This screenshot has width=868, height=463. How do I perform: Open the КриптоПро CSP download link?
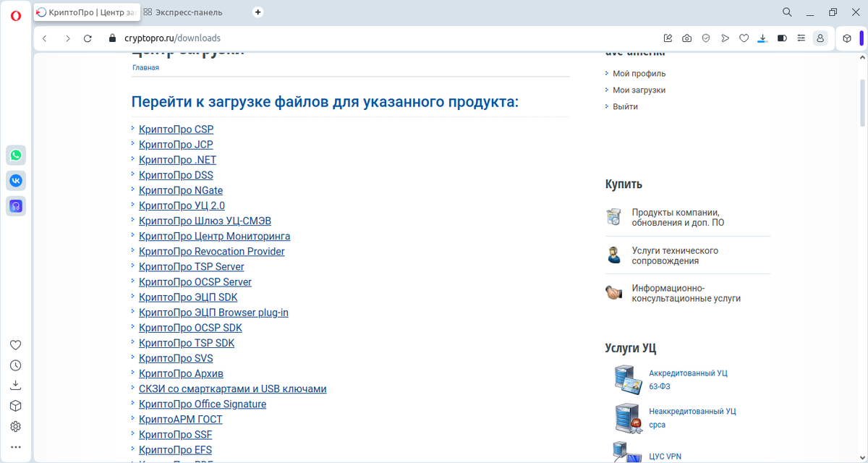pyautogui.click(x=176, y=129)
